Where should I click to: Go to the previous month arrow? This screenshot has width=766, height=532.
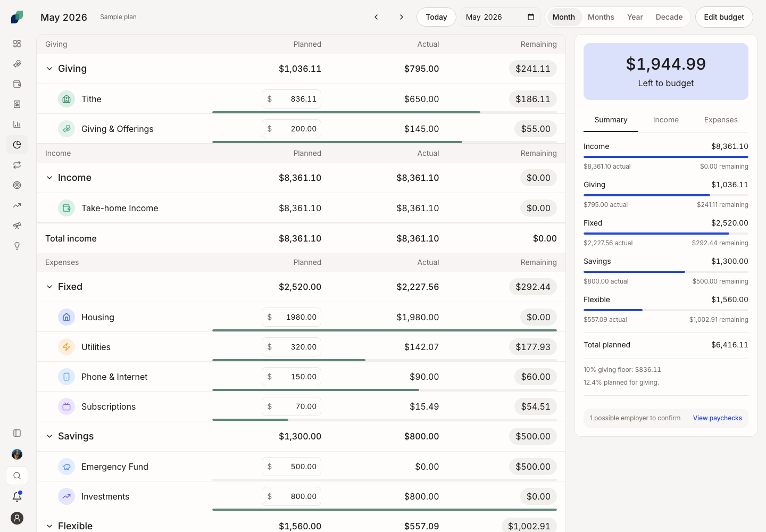tap(376, 17)
